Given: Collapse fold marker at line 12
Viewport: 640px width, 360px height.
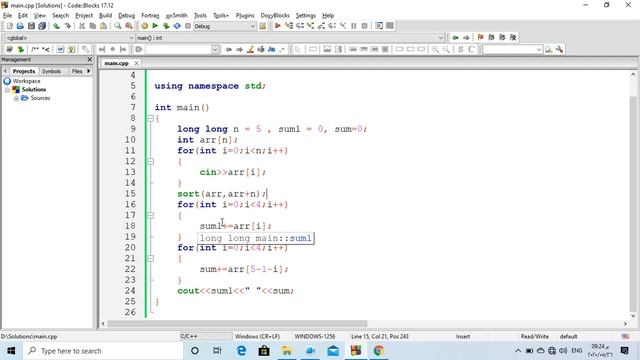Looking at the screenshot, I should 150,162.
